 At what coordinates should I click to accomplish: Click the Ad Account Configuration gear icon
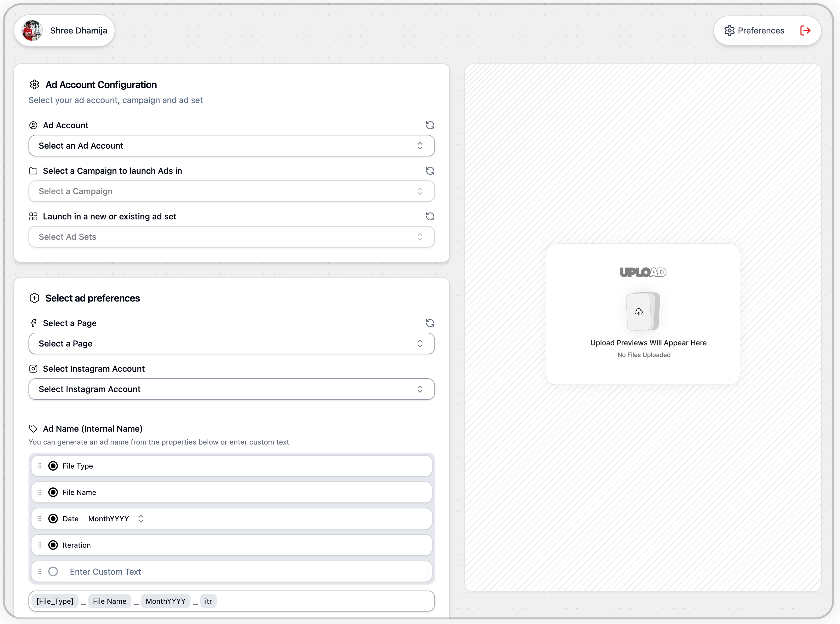pyautogui.click(x=34, y=85)
